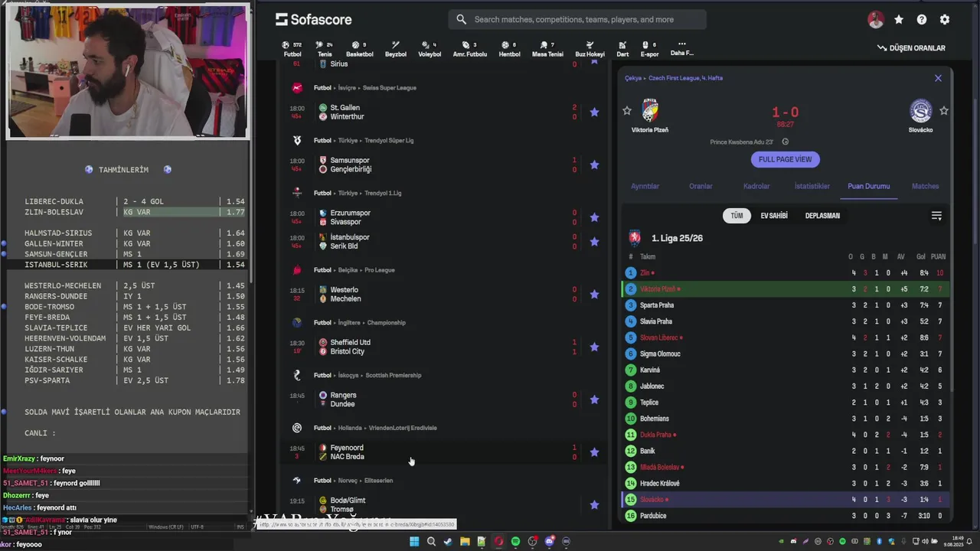Open Scottish Premiership league header
Viewport: 980px width, 551px height.
[394, 376]
